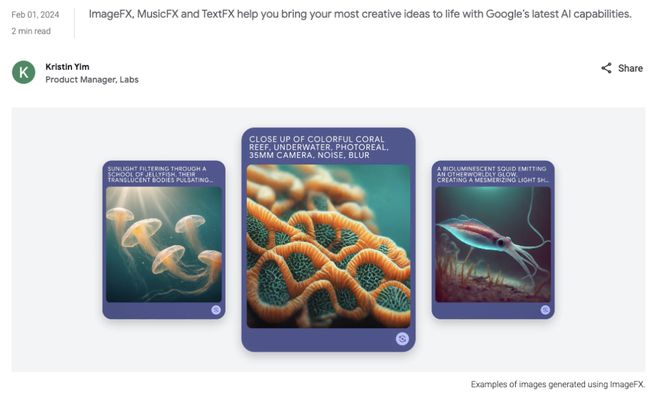Click Kristin Yim's green K avatar
The height and width of the screenshot is (400, 660).
coord(24,72)
